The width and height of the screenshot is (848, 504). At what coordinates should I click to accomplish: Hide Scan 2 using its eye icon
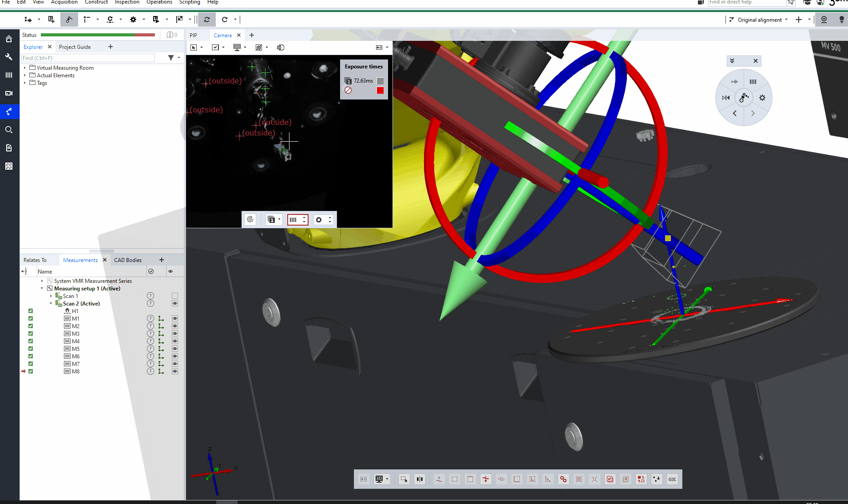click(x=174, y=303)
